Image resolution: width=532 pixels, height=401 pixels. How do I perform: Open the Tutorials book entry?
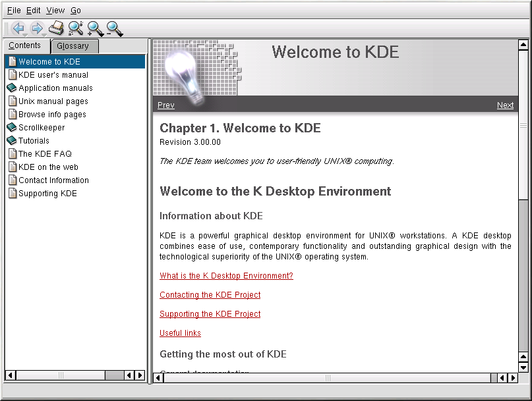pyautogui.click(x=33, y=141)
